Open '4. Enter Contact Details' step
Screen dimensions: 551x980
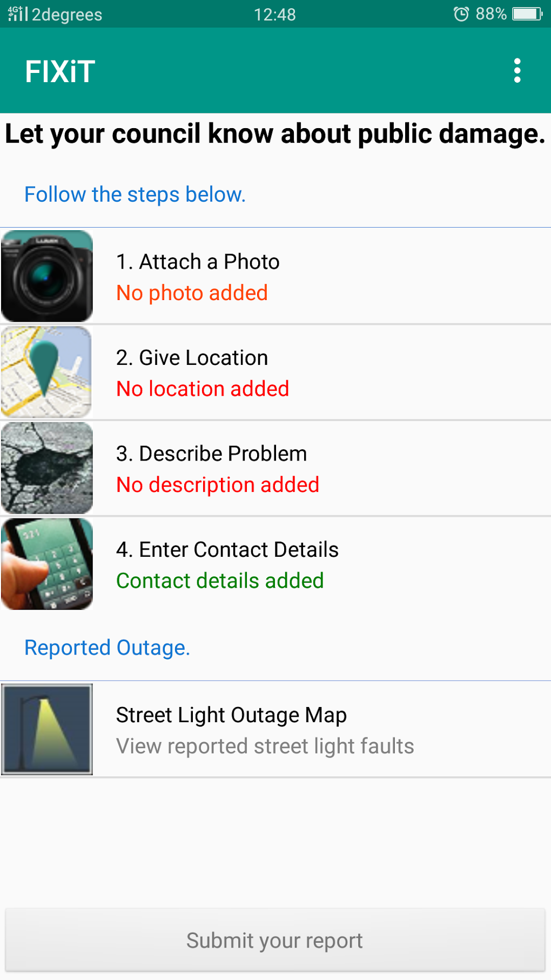point(227,550)
